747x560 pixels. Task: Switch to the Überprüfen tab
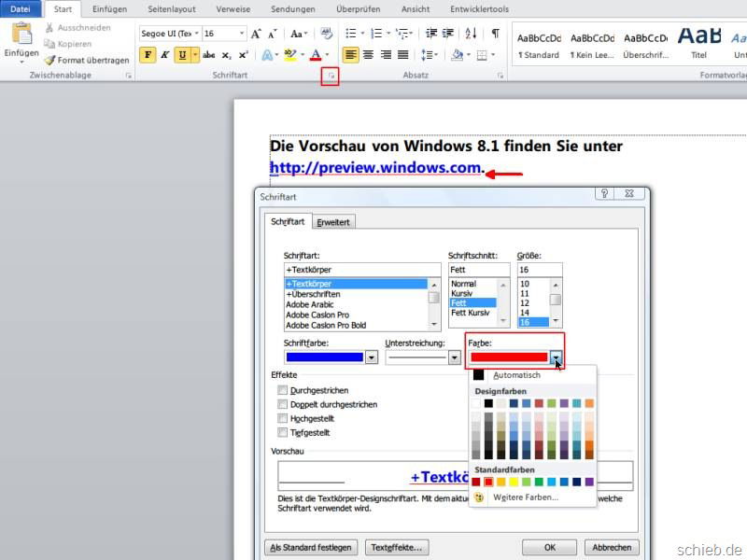(x=359, y=9)
